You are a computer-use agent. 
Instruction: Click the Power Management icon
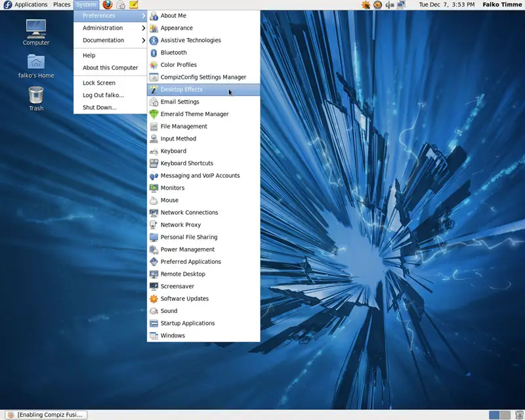(x=154, y=249)
